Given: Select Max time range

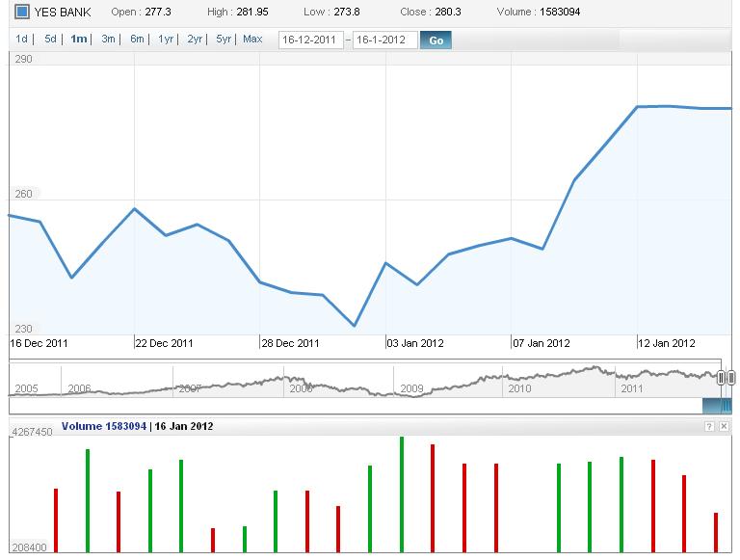Looking at the screenshot, I should [x=252, y=40].
